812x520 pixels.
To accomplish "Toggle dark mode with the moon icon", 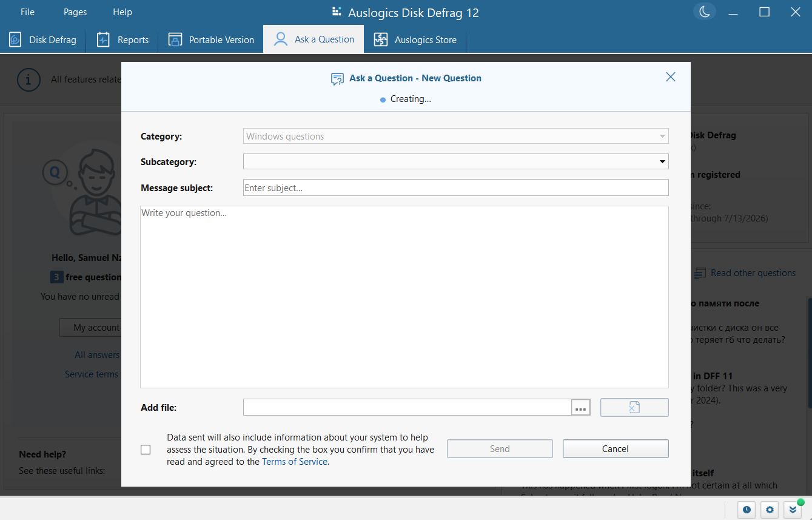I will coord(704,11).
